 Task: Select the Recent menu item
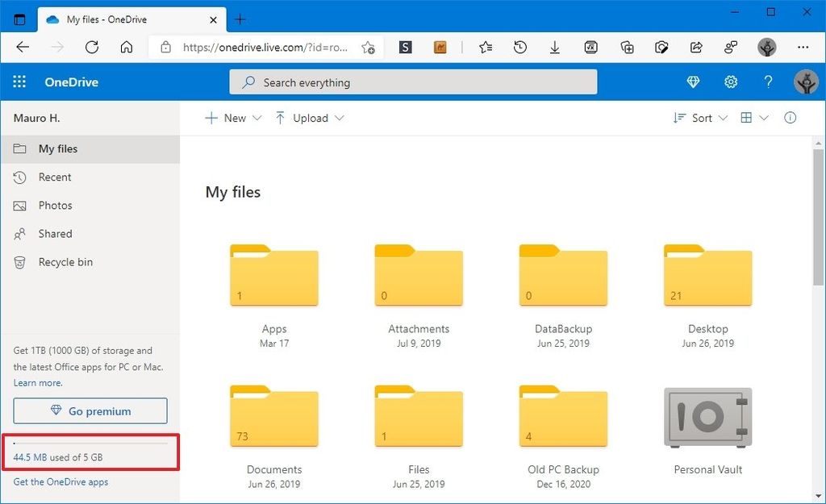click(x=54, y=177)
